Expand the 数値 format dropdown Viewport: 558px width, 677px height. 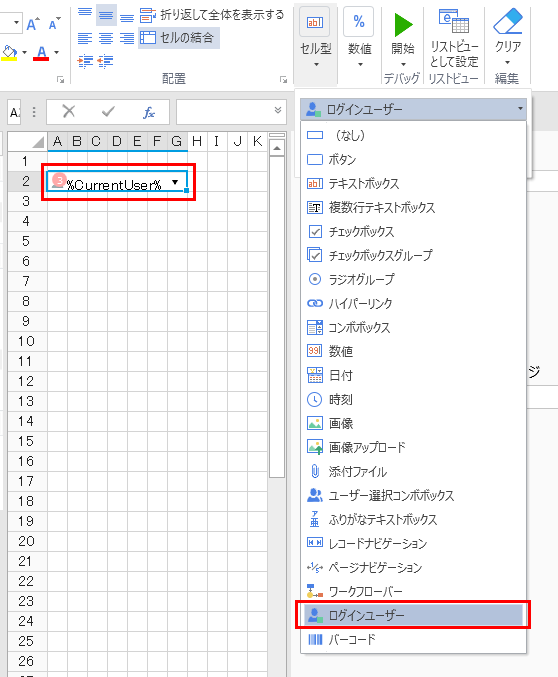click(360, 65)
